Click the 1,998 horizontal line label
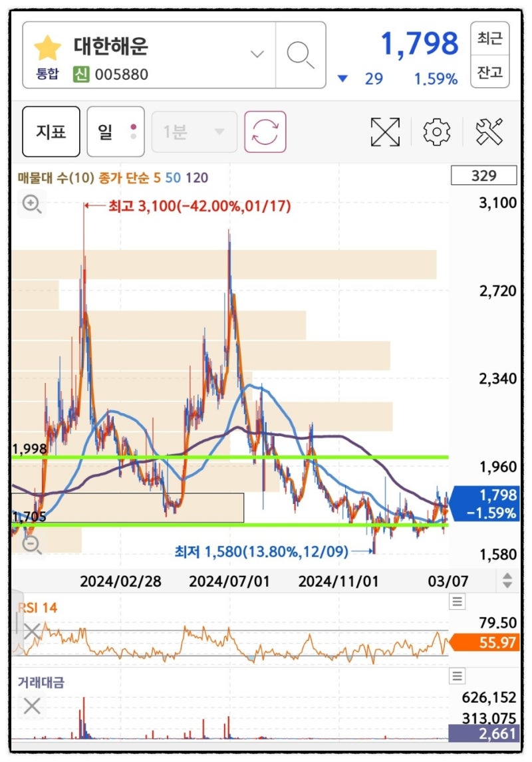The image size is (532, 762). 30,449
